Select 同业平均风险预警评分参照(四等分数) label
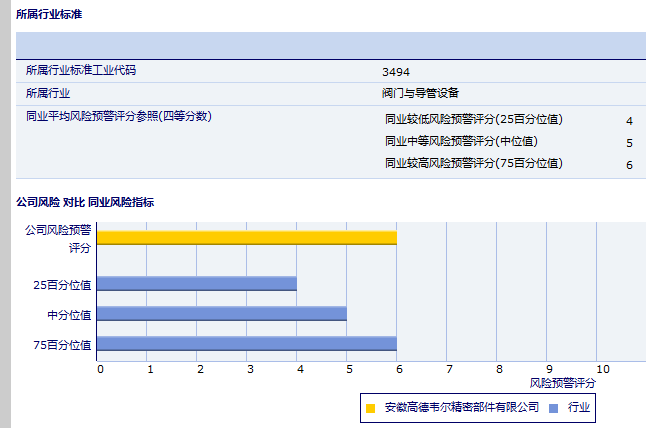This screenshot has height=428, width=660. pos(118,116)
